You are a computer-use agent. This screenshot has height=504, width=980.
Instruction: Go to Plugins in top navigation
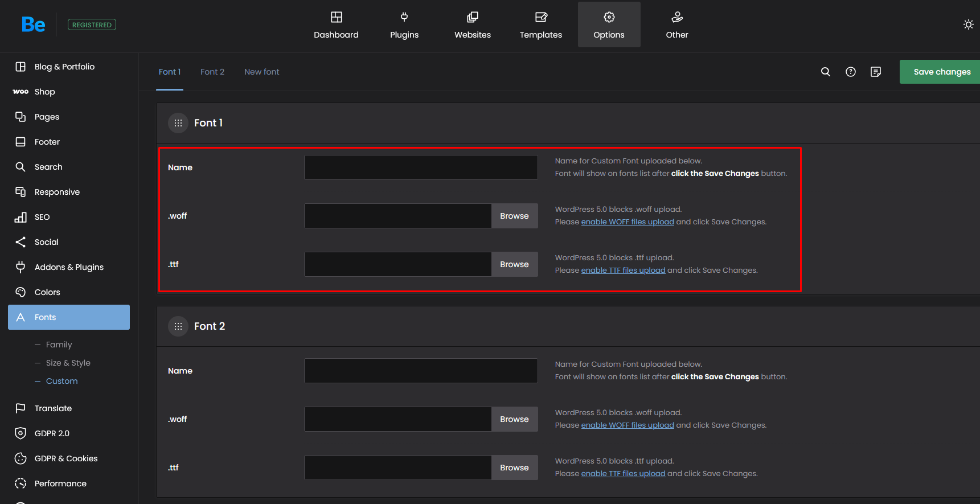[x=404, y=25]
